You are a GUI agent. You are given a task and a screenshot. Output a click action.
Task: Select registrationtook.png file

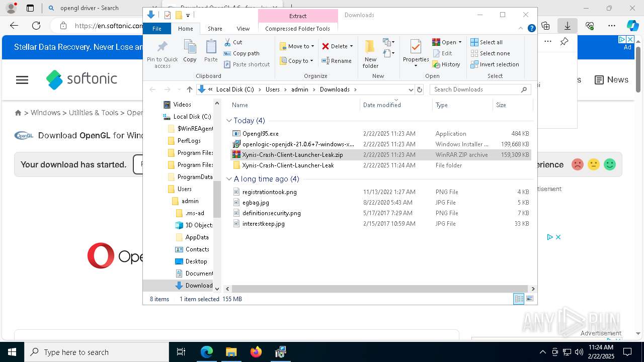tap(269, 192)
